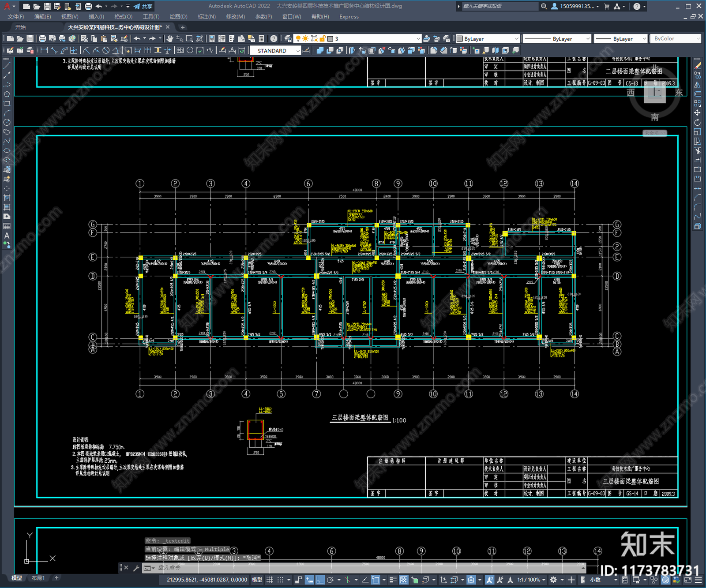Click the Help question mark toolbar icon

coord(274,39)
